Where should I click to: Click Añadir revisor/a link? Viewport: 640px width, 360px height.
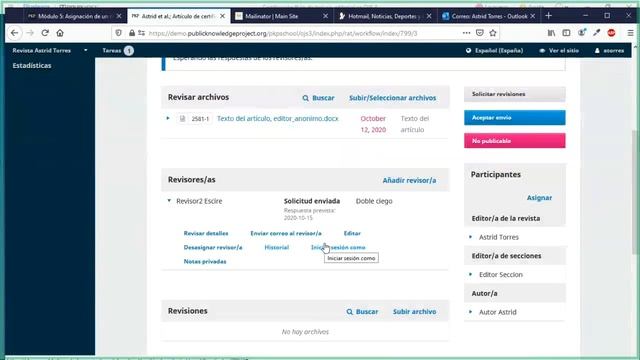[409, 180]
